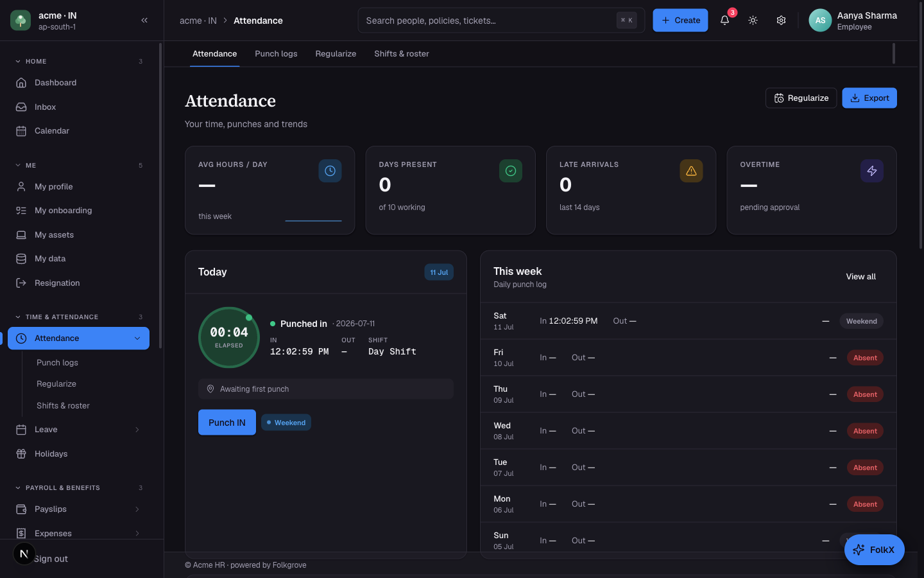Select the Attendance tab
Screen dimensions: 924x578
(215, 54)
